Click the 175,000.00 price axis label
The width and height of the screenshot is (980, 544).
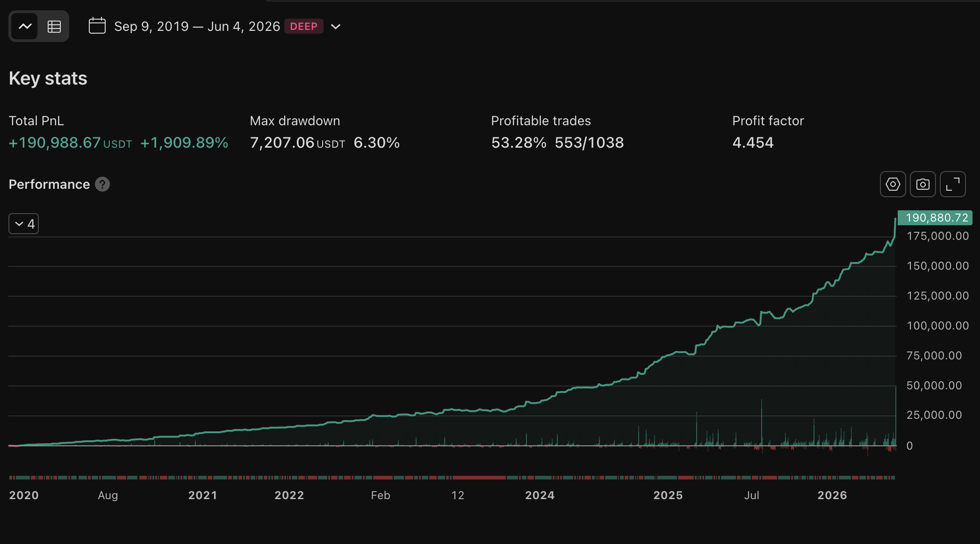coord(937,236)
